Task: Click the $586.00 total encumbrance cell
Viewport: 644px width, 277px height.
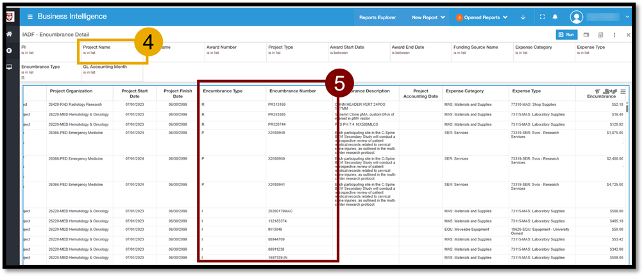Action: (616, 211)
